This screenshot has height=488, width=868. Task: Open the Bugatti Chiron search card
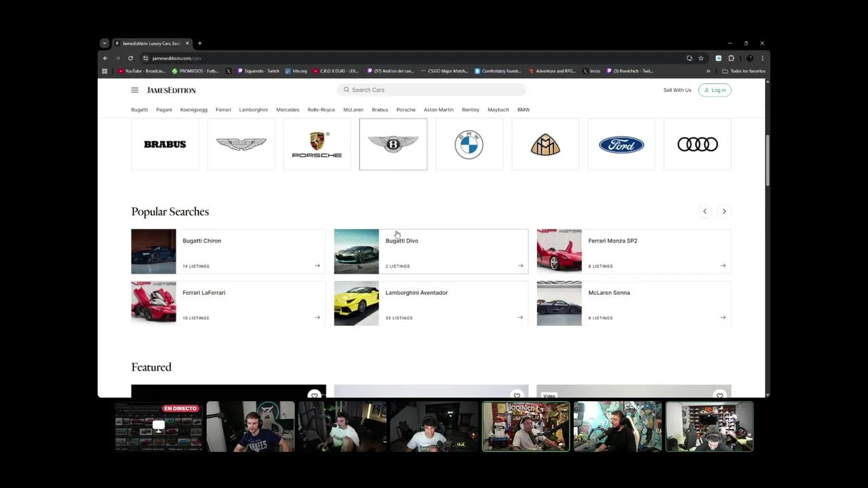229,251
